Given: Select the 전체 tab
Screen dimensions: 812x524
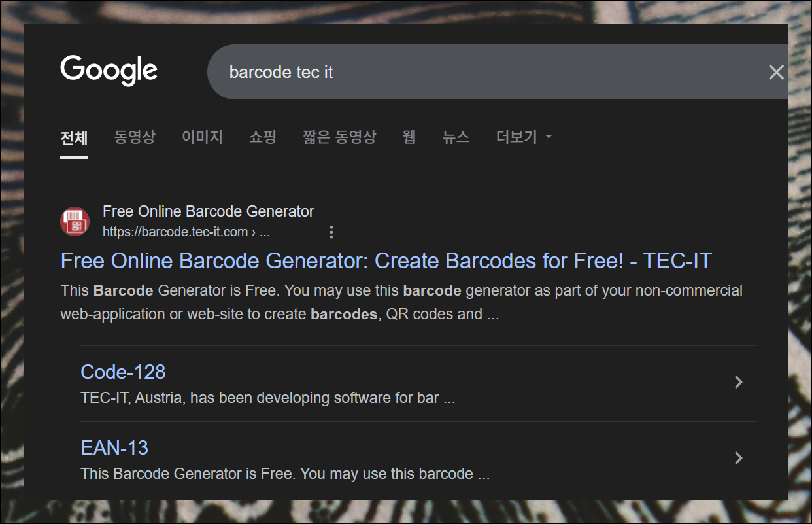Looking at the screenshot, I should tap(74, 137).
